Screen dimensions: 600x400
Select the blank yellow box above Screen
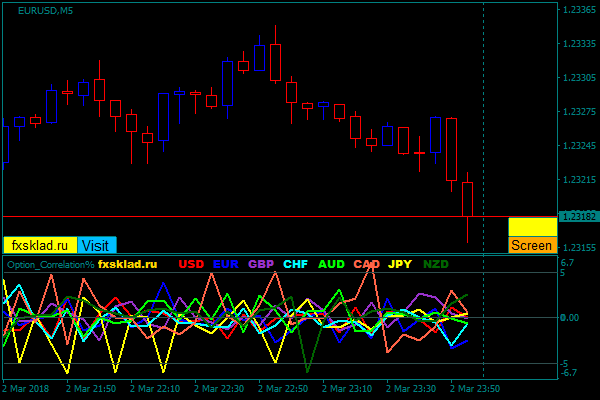[x=533, y=227]
